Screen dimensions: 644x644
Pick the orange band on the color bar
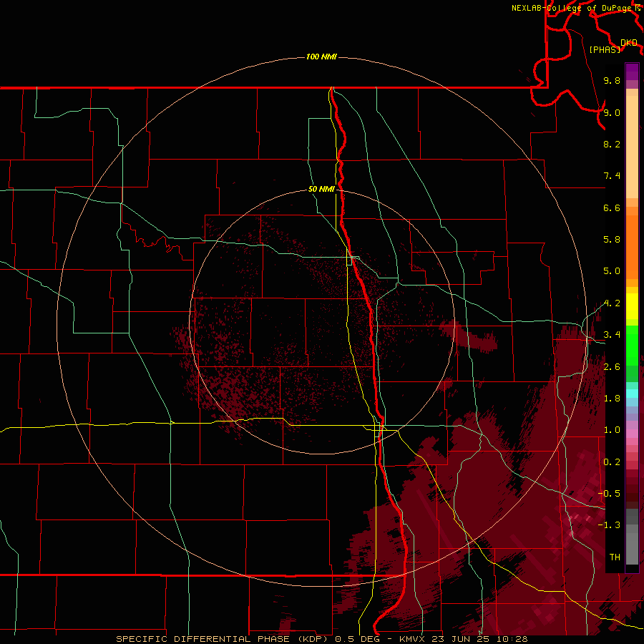tap(632, 248)
